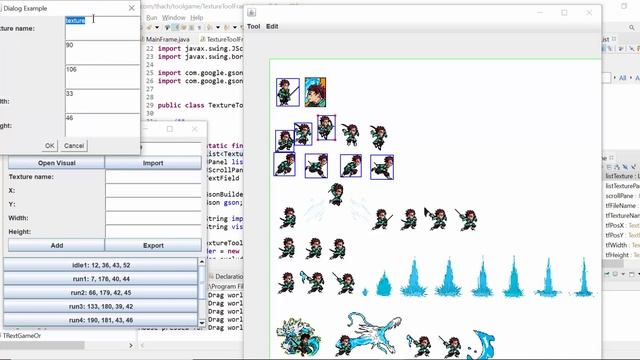Viewport: 640px width, 360px height.
Task: Click the 'listTexturePa' outline entry
Action: click(622, 186)
